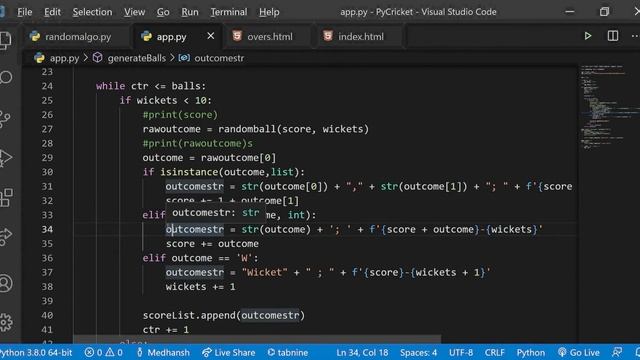Open the File menu

24,12
